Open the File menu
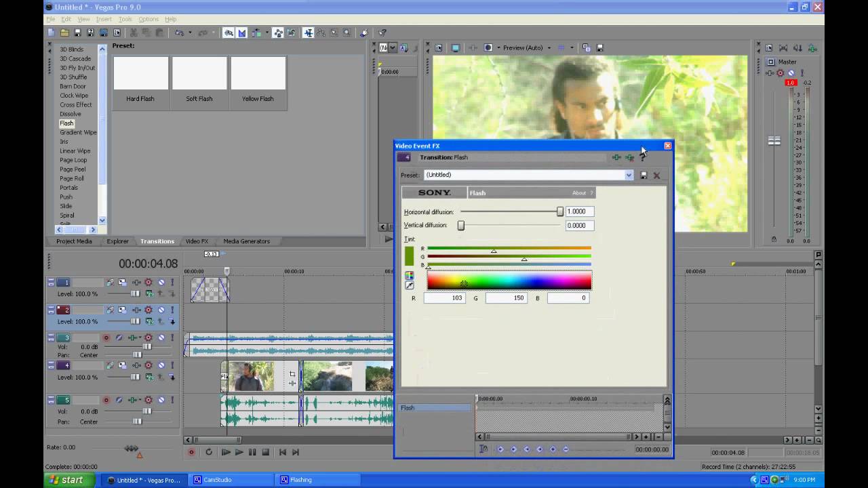 pyautogui.click(x=51, y=19)
